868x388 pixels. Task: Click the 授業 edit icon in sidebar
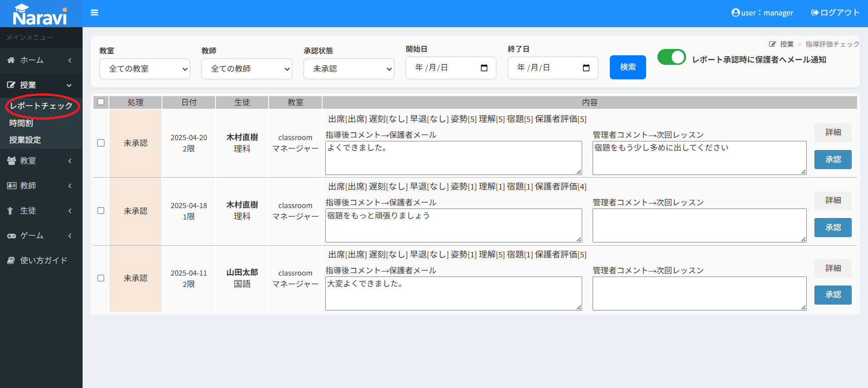tap(11, 85)
